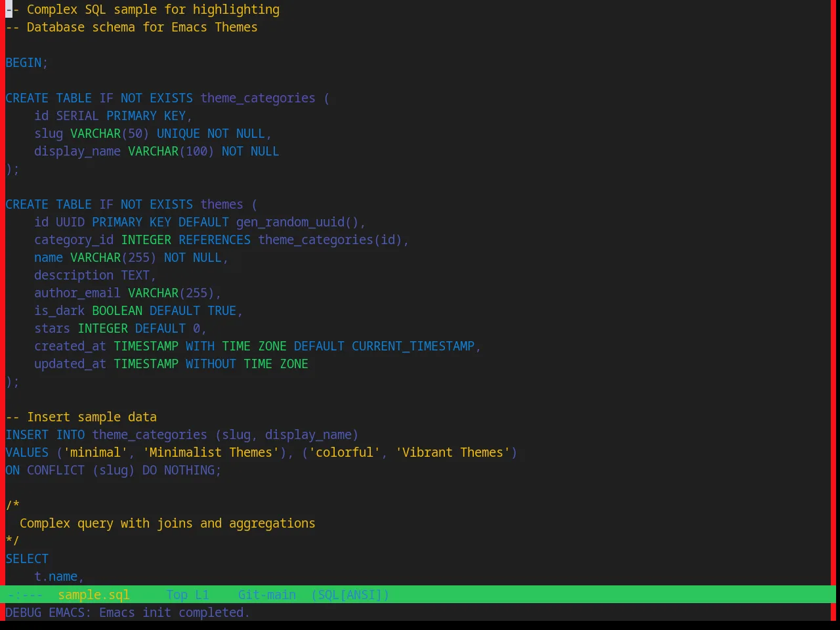Click the string 'colorful'
Image resolution: width=840 pixels, height=630 pixels.
(345, 453)
